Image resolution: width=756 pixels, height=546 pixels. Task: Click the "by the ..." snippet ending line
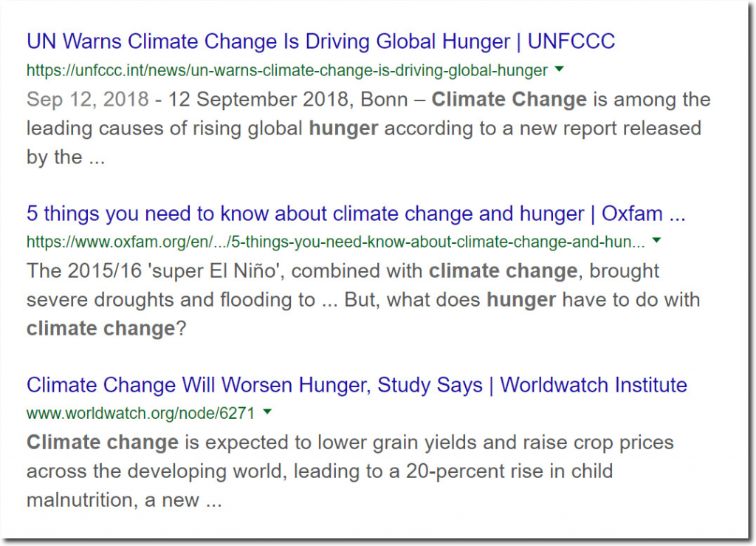pyautogui.click(x=66, y=157)
